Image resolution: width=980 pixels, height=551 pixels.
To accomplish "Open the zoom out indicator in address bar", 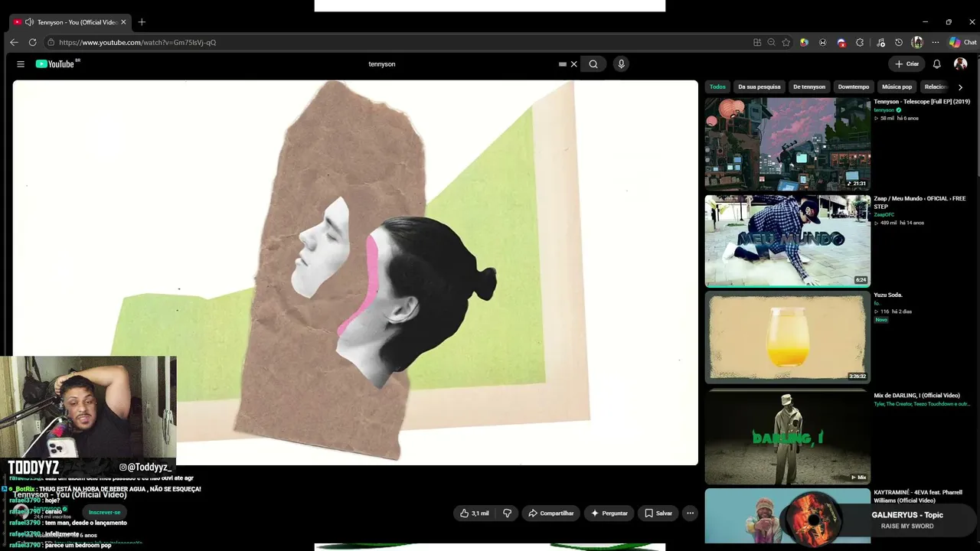I will pyautogui.click(x=771, y=42).
